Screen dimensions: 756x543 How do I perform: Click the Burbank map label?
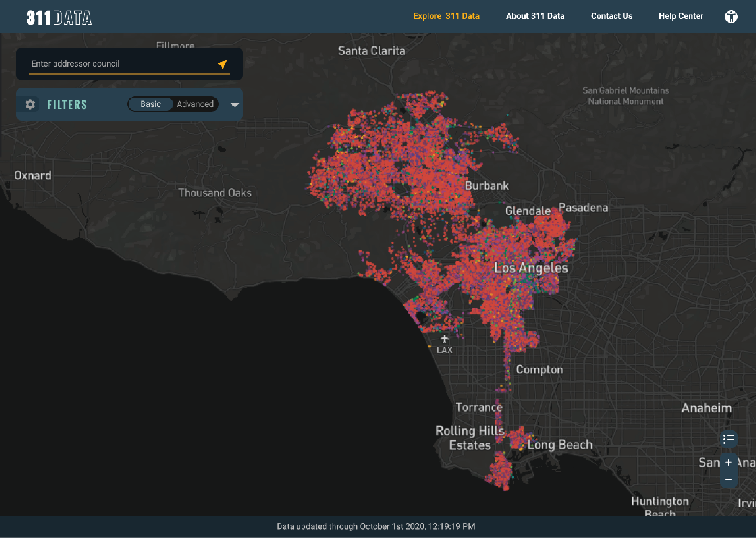click(487, 185)
